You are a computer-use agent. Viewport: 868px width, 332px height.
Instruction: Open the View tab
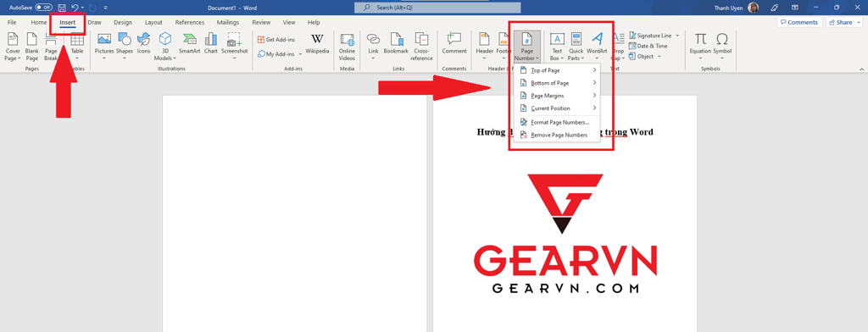pos(289,22)
